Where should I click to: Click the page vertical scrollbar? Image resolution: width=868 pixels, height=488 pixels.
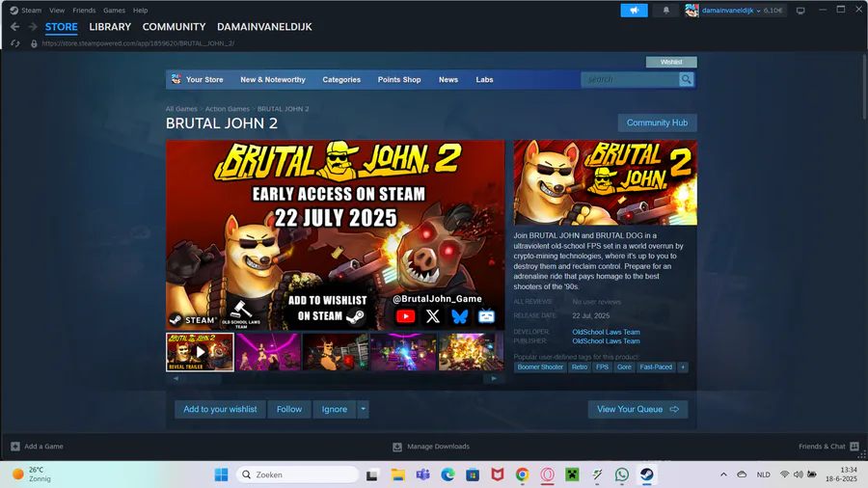tap(864, 86)
